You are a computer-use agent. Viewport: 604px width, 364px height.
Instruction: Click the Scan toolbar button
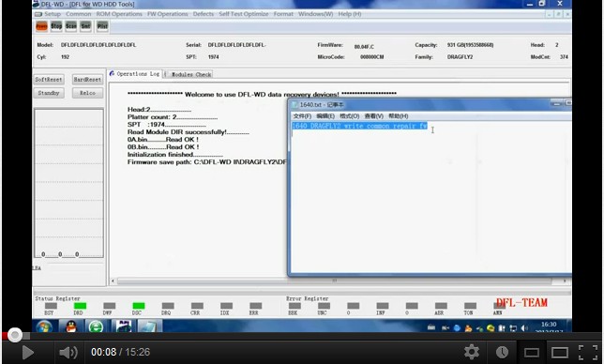(x=71, y=26)
